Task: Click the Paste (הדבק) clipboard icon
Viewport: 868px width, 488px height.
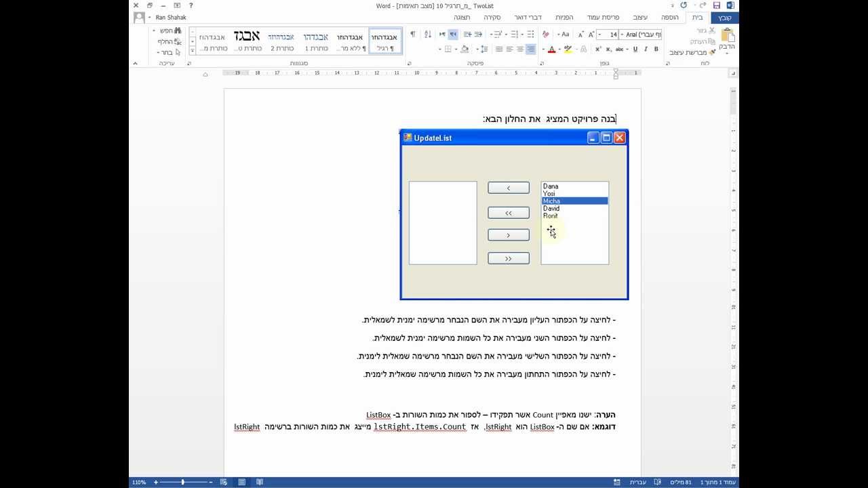Action: tap(728, 35)
